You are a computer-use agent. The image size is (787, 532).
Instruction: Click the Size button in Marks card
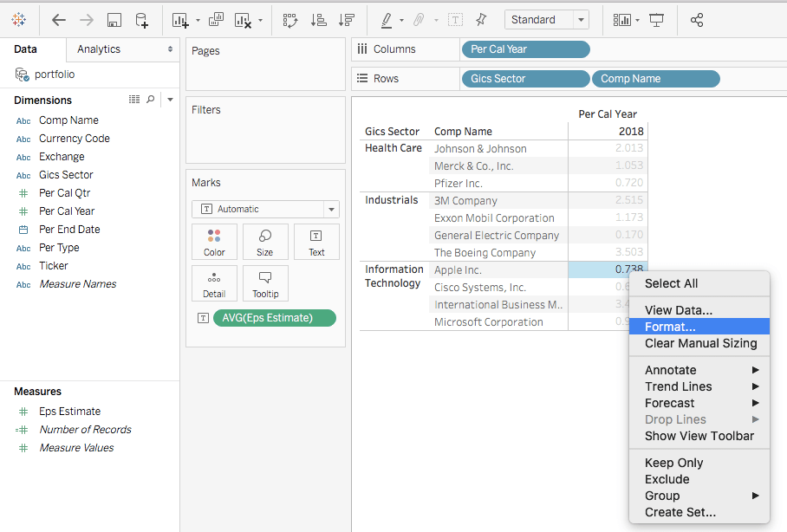265,243
